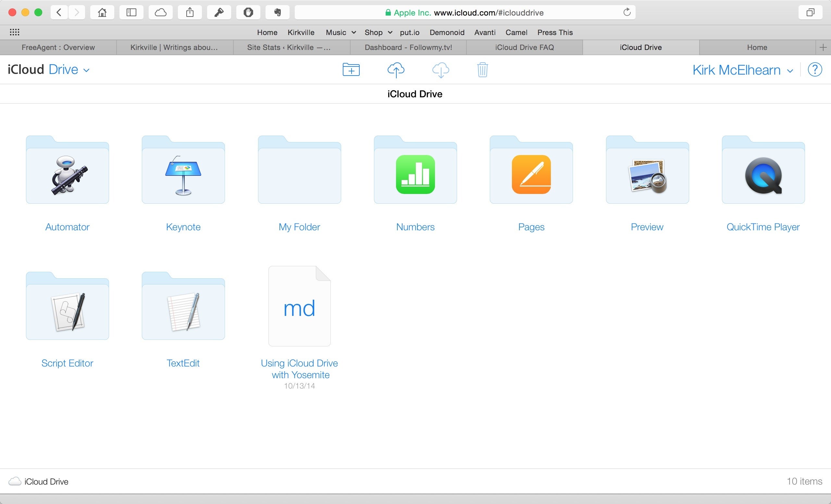Click the Pages folder label
The height and width of the screenshot is (504, 831).
point(531,227)
